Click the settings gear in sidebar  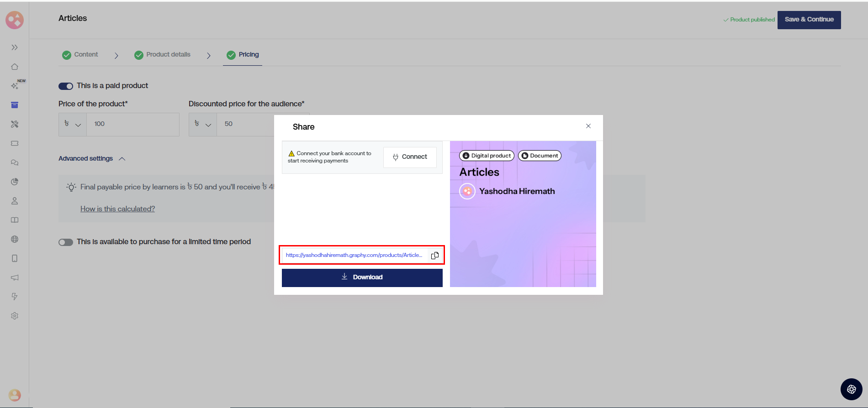[15, 316]
